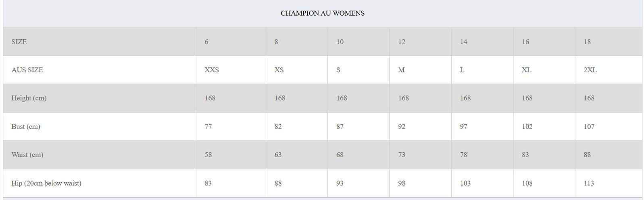Select the hip measurement 98

(x=402, y=183)
